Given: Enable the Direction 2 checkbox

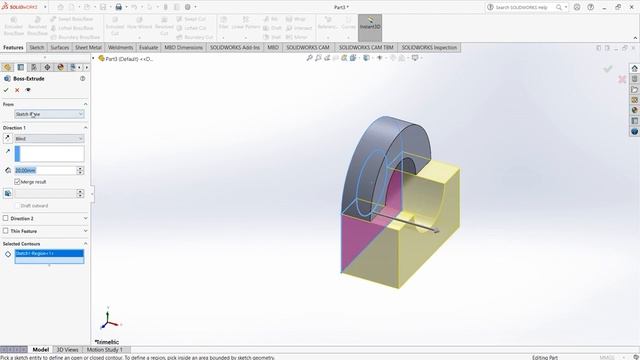Looking at the screenshot, I should click(6, 218).
